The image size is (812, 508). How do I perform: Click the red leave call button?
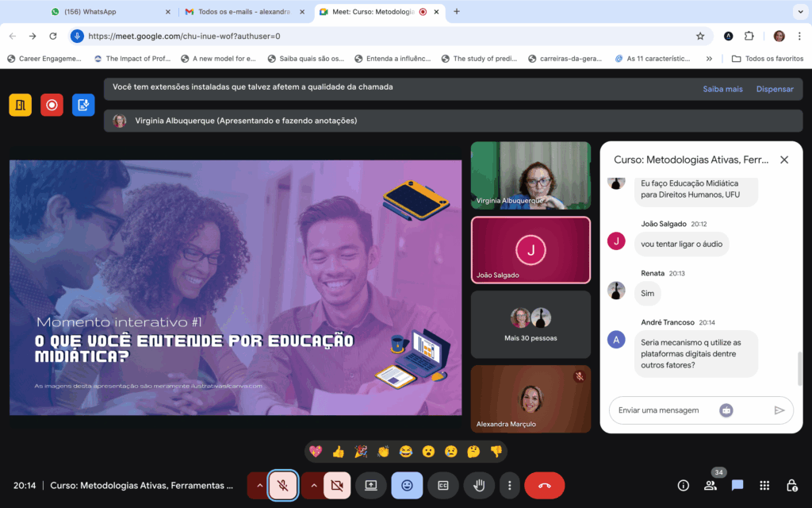544,485
